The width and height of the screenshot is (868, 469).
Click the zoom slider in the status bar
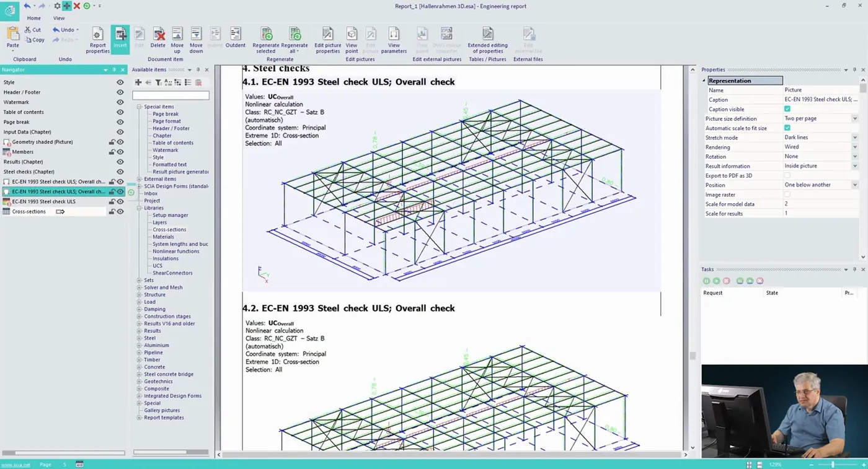click(x=832, y=464)
